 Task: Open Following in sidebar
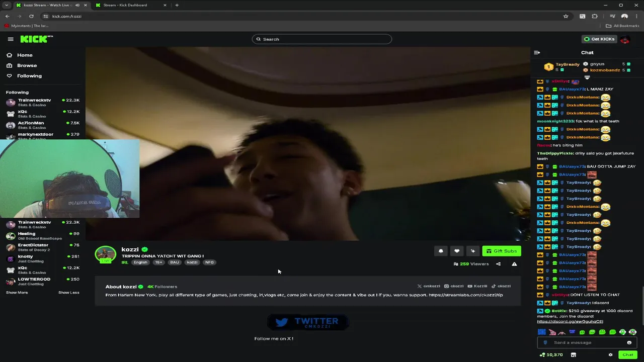tap(24, 76)
